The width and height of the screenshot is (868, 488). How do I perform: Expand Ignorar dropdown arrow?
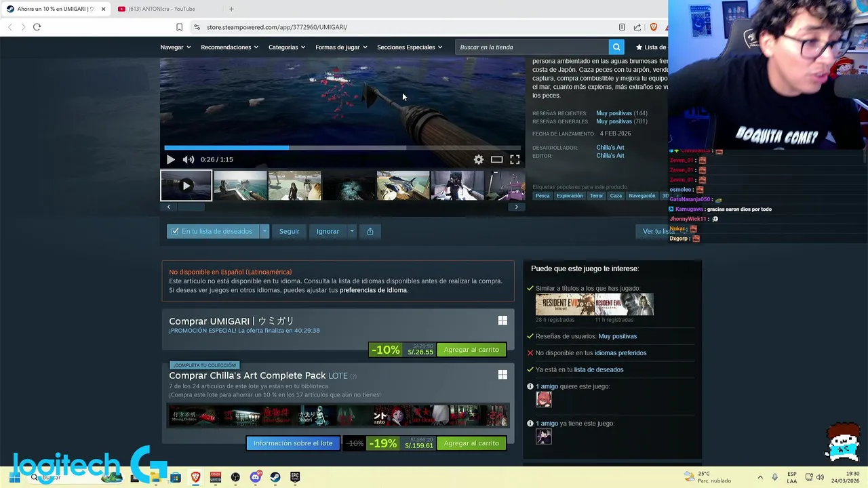351,231
